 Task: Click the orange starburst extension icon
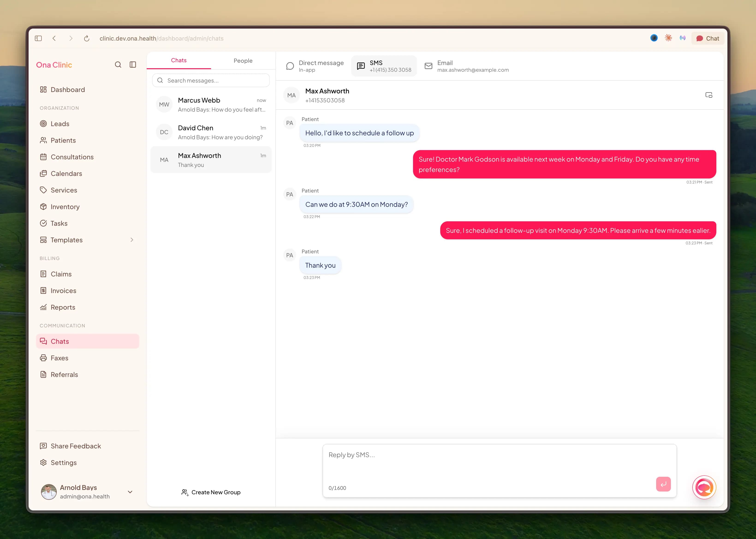(x=668, y=38)
